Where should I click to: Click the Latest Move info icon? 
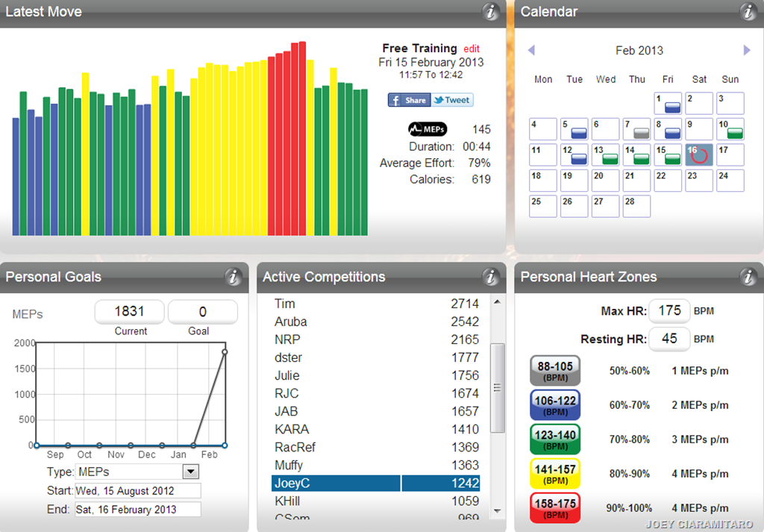pos(490,12)
